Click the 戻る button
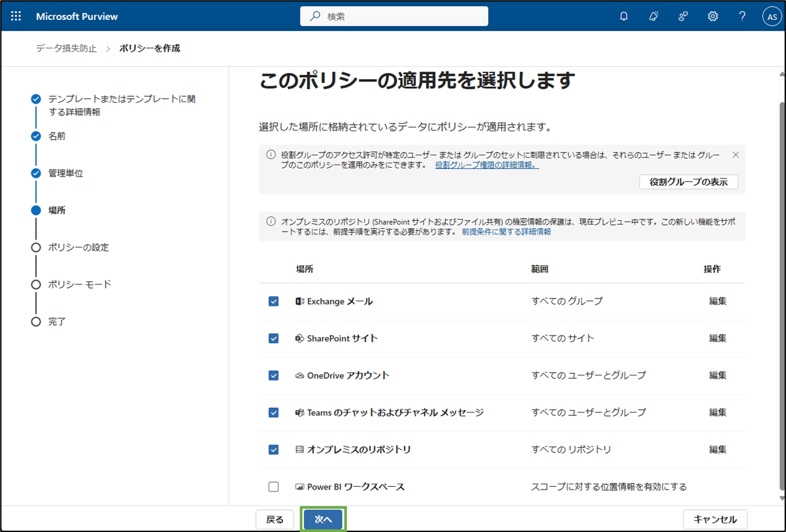Viewport: 786px width, 532px height. [x=275, y=519]
